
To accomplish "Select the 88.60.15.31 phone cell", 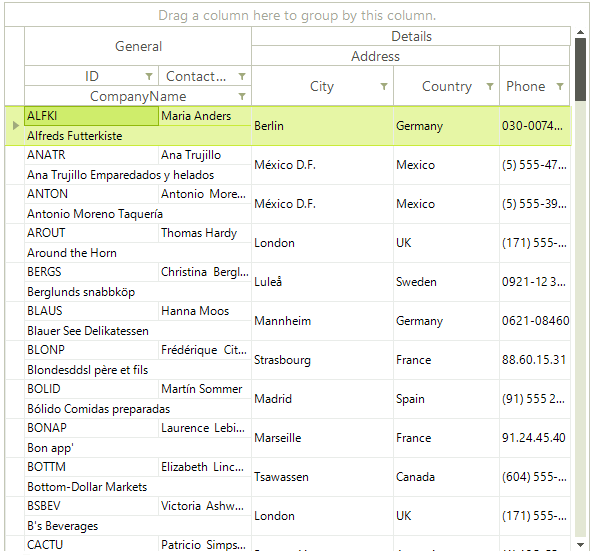I will 535,360.
